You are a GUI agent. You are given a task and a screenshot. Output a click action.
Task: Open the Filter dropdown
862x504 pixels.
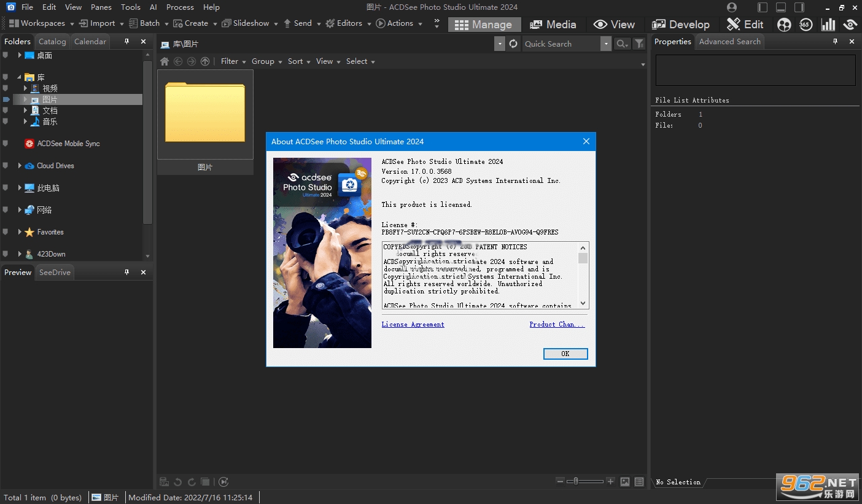tap(233, 61)
